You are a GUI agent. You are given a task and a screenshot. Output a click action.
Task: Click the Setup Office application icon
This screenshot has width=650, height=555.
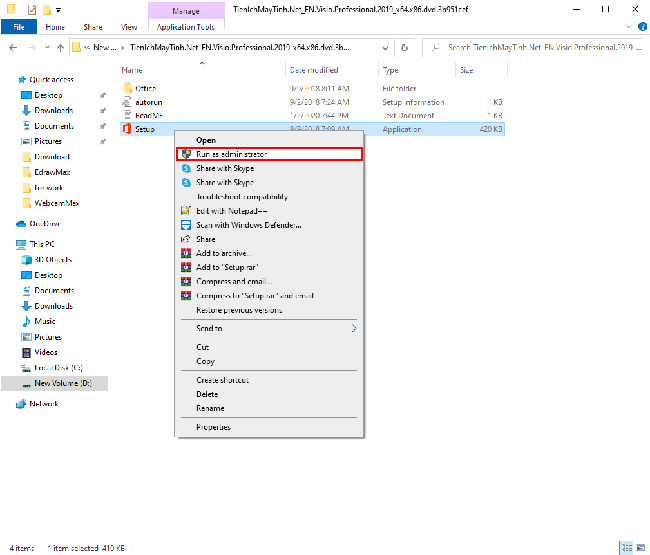coord(127,129)
